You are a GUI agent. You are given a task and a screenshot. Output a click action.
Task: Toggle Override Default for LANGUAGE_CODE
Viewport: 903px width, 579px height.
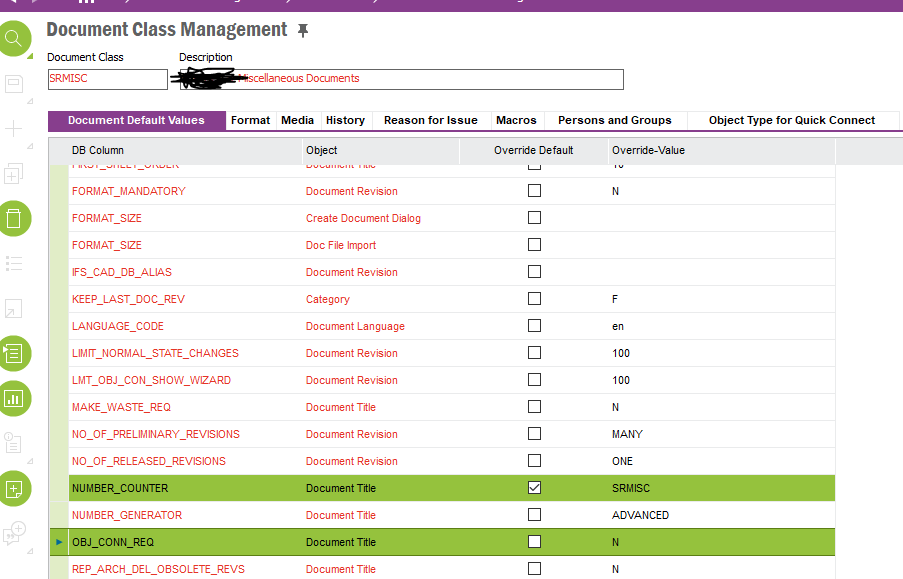(534, 326)
